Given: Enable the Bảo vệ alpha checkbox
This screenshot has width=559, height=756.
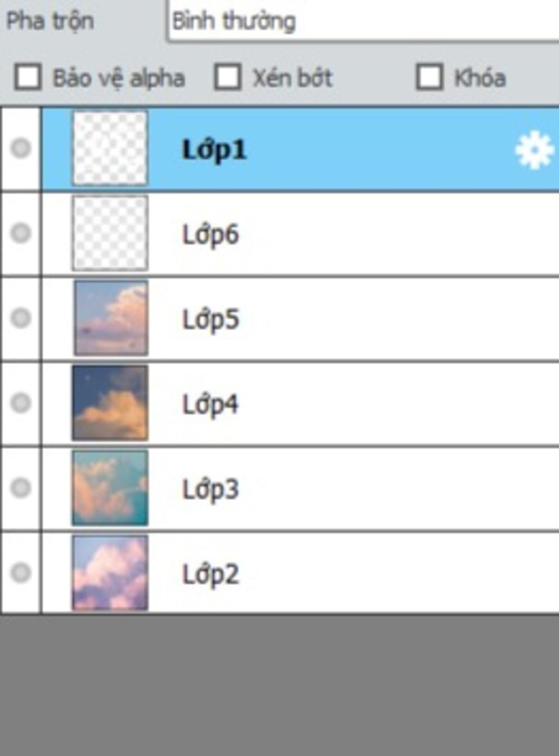Looking at the screenshot, I should click(28, 77).
